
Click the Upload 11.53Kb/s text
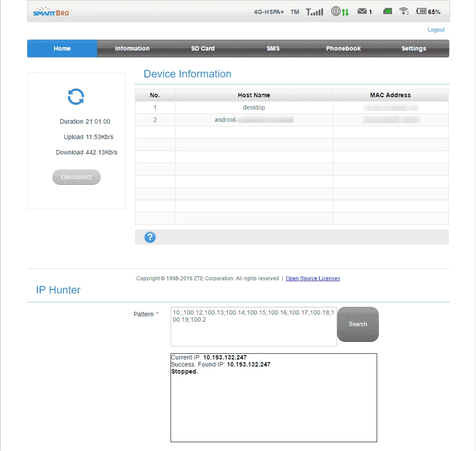88,137
